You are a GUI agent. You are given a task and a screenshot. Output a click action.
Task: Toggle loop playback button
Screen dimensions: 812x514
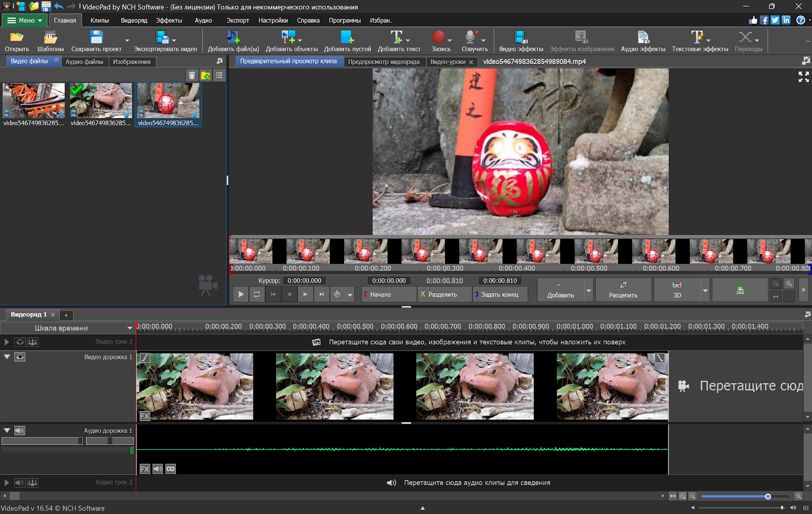[x=257, y=294]
